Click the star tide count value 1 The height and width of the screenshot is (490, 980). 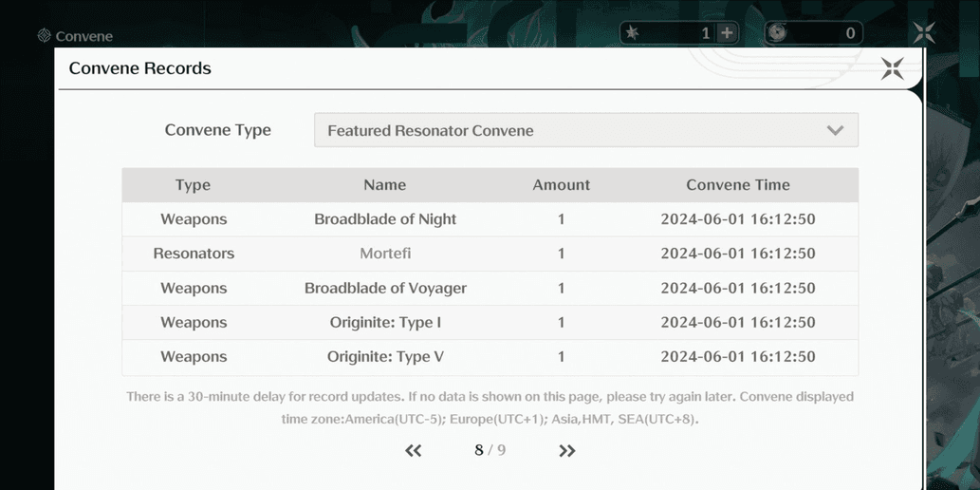pyautogui.click(x=705, y=33)
